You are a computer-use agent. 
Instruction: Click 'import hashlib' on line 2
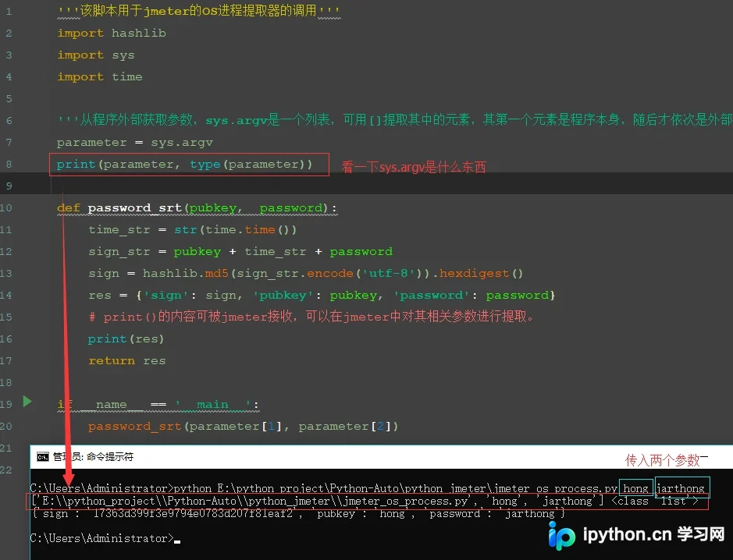pos(112,34)
